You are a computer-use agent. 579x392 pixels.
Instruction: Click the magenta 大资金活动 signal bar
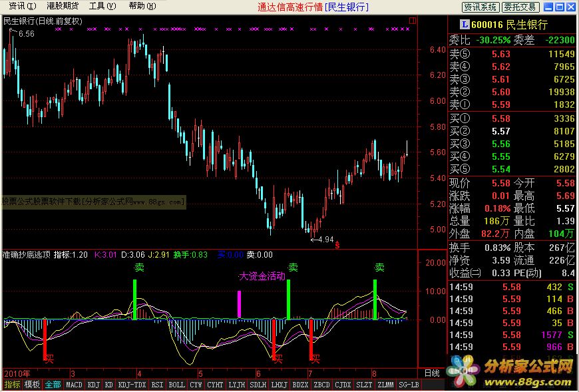[x=240, y=304]
